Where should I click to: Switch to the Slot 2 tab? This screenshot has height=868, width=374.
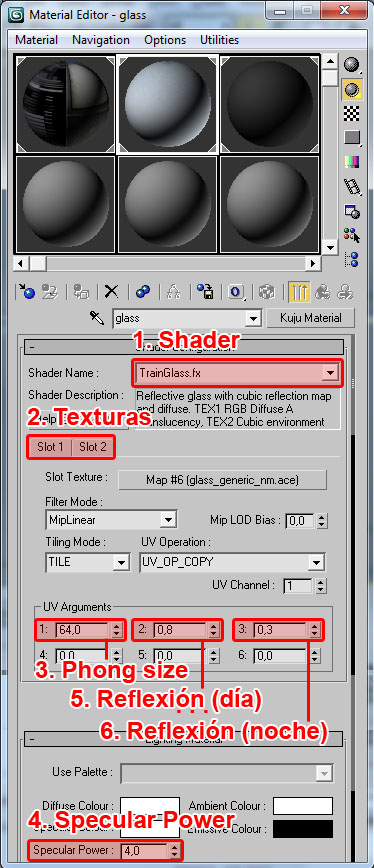92,447
